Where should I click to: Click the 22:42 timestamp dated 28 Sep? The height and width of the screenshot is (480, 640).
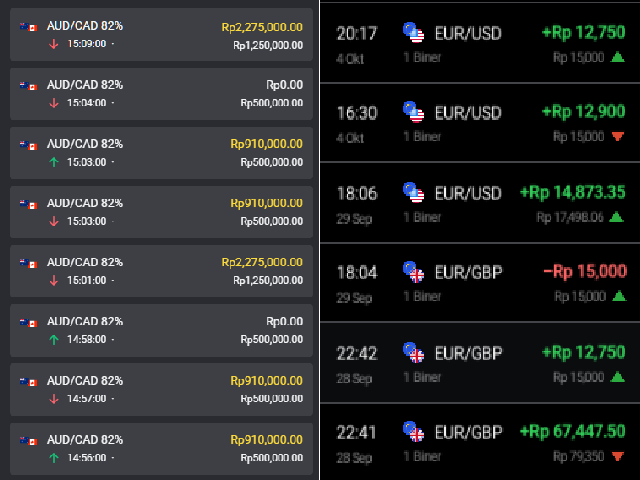pos(357,352)
